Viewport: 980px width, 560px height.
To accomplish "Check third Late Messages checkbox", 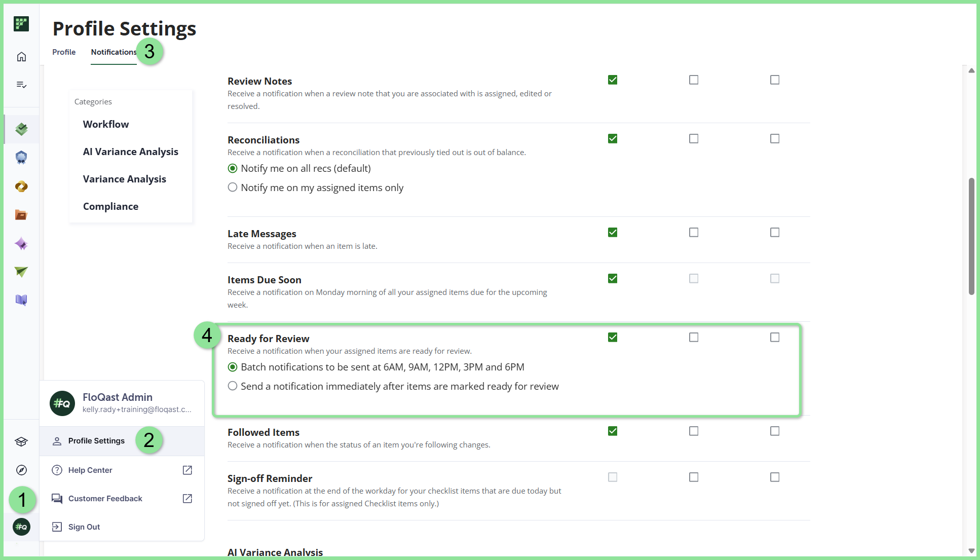I will 775,233.
